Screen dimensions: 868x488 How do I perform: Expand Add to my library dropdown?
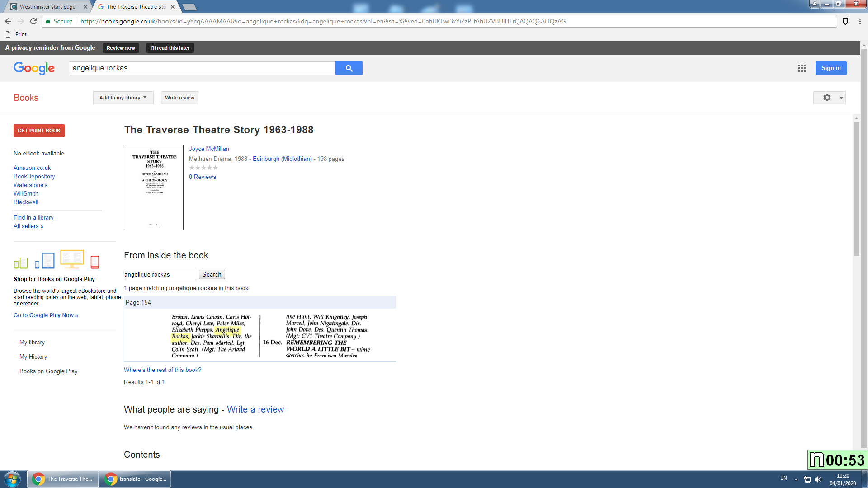click(x=123, y=98)
